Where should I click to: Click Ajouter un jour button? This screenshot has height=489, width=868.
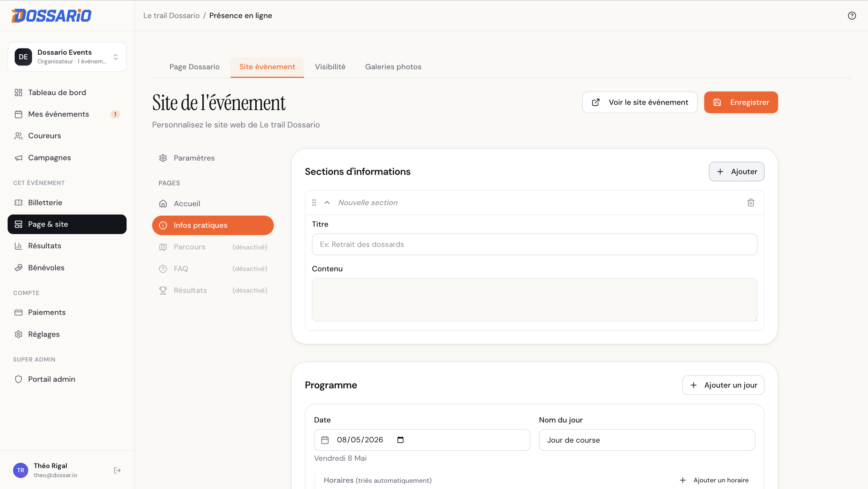[x=723, y=385]
